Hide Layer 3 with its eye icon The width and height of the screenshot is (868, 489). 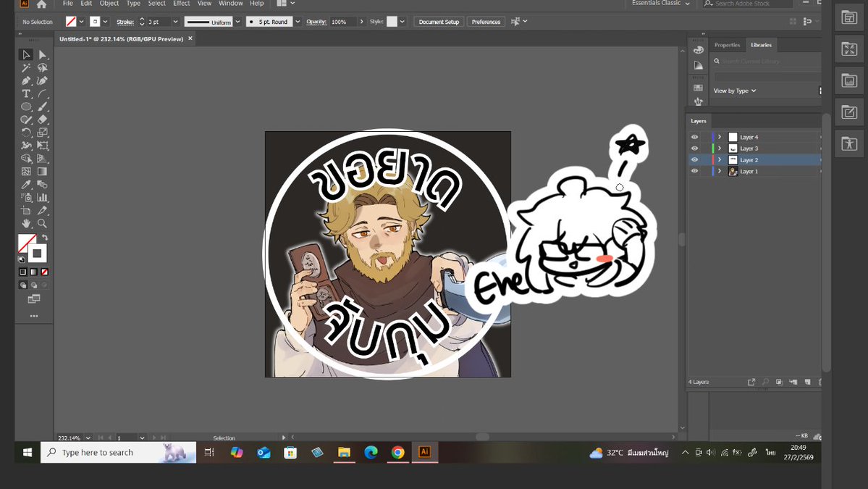point(694,149)
